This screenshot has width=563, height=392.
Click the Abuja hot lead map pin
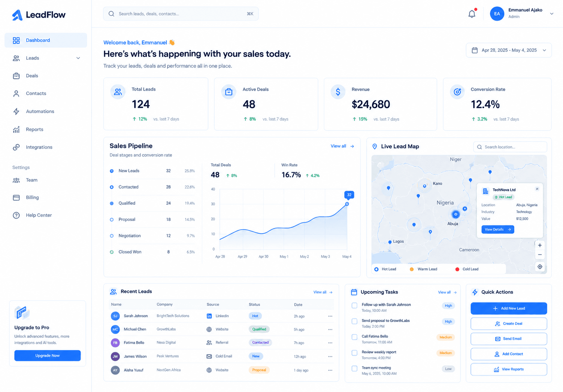pos(455,214)
